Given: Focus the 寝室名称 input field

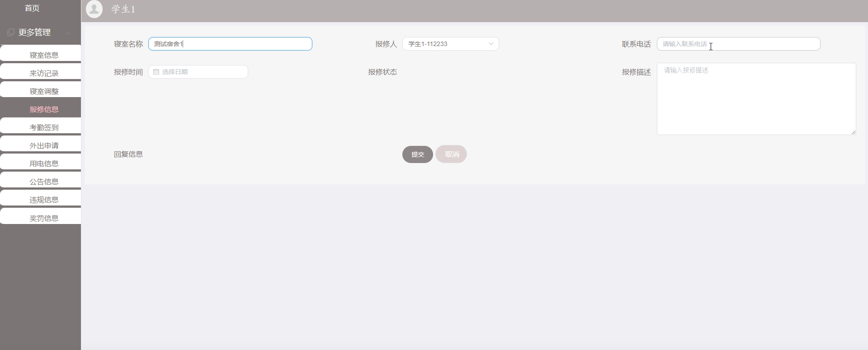Looking at the screenshot, I should (x=230, y=44).
